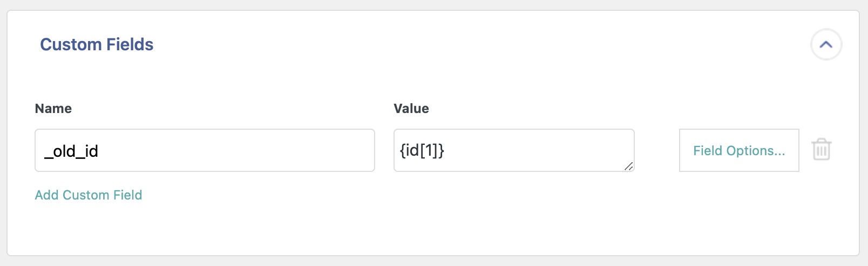Collapse the Custom Fields section
This screenshot has width=868, height=266.
(826, 45)
